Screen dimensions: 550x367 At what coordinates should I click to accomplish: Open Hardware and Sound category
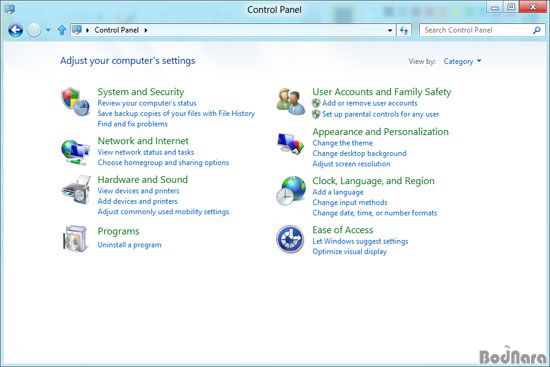(142, 180)
